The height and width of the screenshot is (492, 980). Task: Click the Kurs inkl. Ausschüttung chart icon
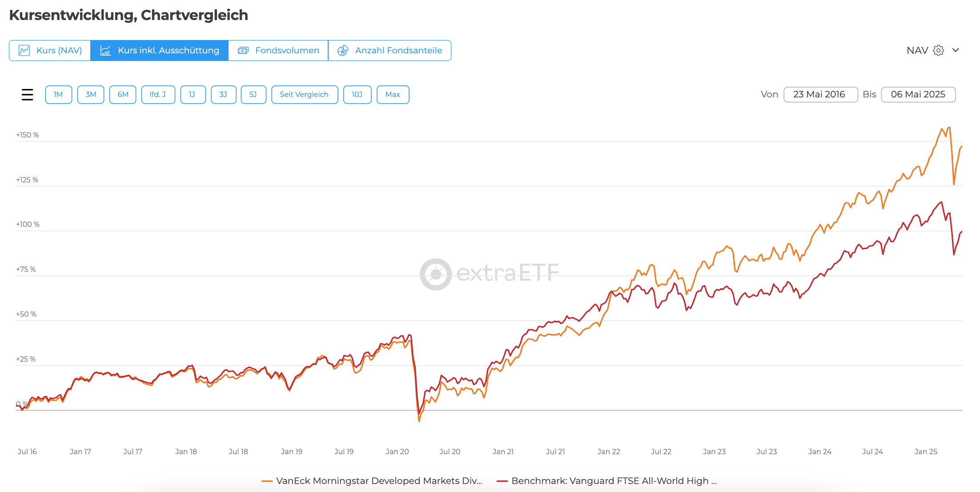pyautogui.click(x=105, y=51)
